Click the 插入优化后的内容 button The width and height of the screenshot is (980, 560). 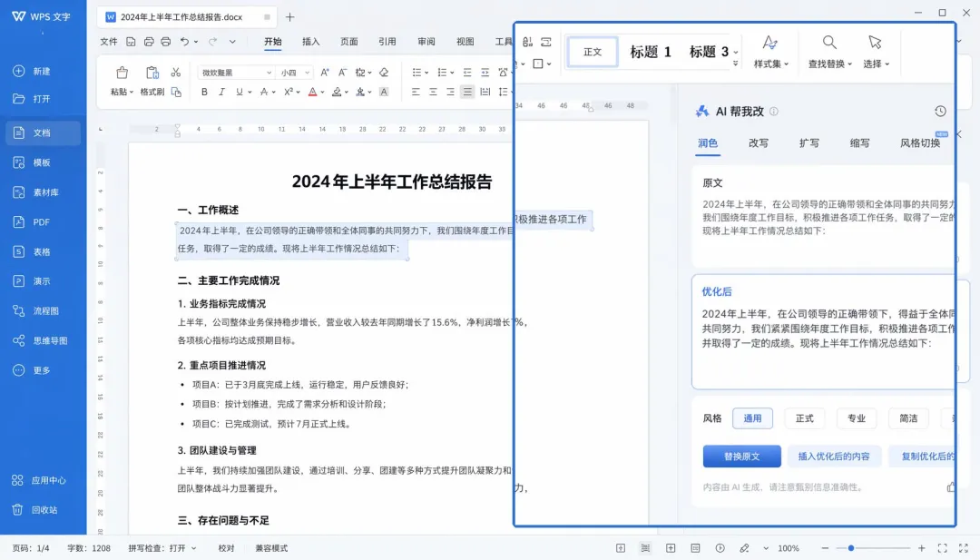[x=834, y=457]
